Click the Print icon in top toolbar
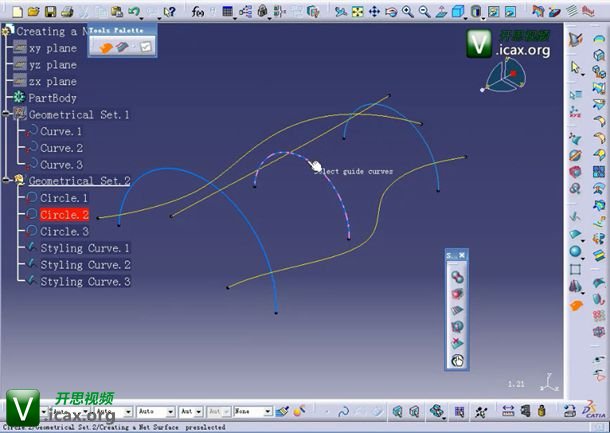 65,11
